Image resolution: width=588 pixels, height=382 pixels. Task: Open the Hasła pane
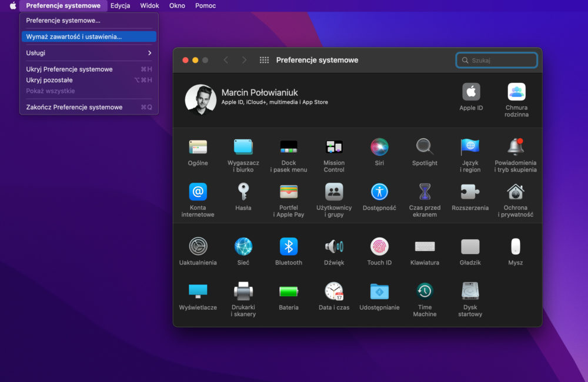[243, 192]
